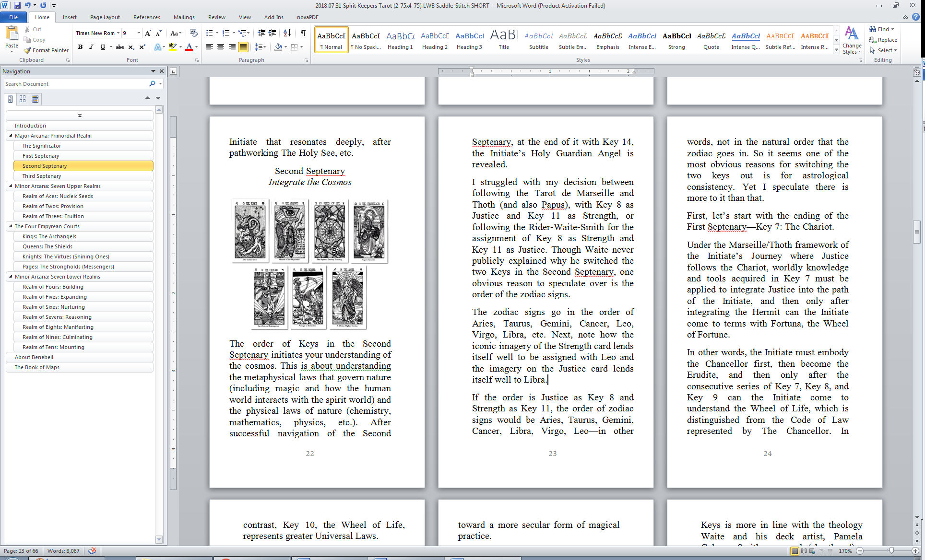Toggle Bold formatting
Viewport: 925px width, 560px height.
[80, 47]
